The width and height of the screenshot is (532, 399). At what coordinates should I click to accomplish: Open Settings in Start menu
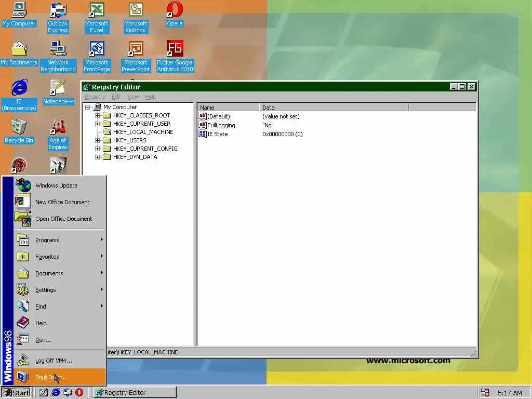click(x=60, y=290)
